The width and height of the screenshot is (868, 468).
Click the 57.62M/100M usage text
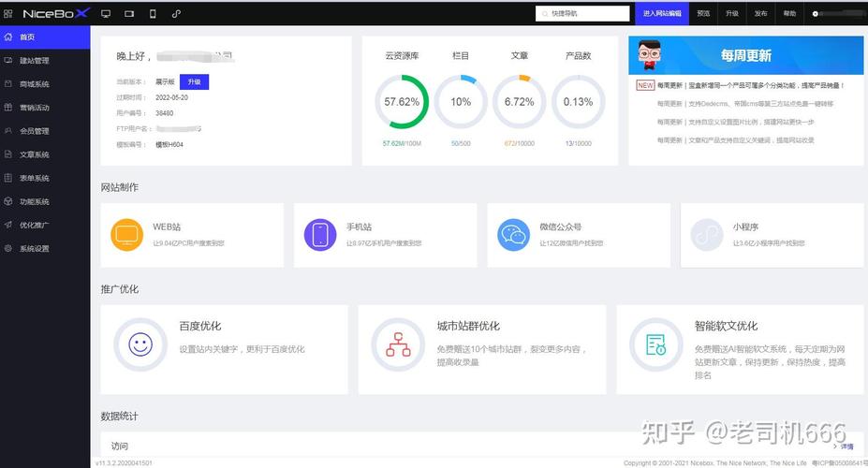402,143
